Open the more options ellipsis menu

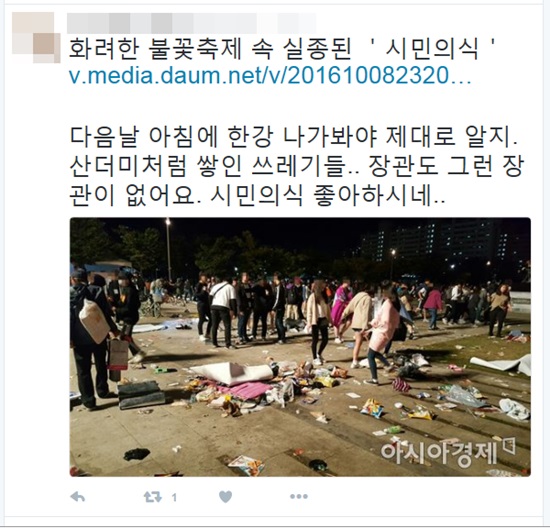point(299,496)
